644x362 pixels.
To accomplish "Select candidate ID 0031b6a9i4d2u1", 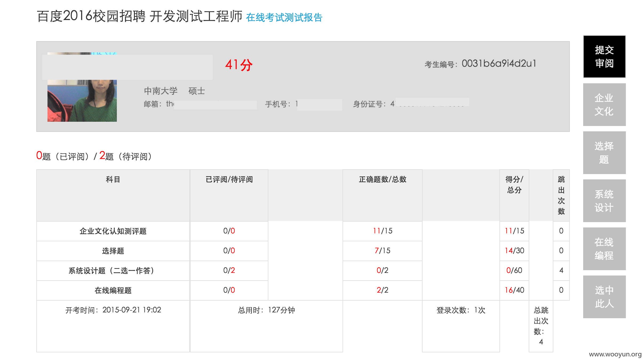I will click(499, 64).
